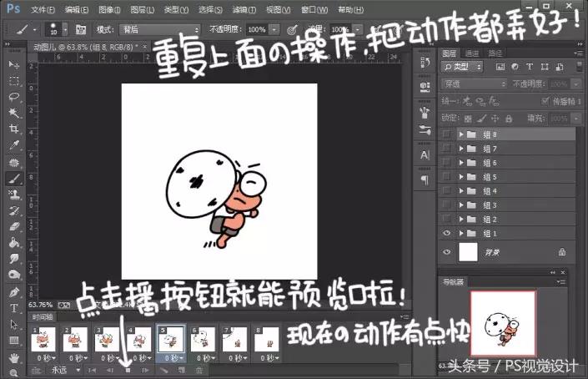Filter layers by text type icon
This screenshot has height=379, width=588.
click(530, 67)
